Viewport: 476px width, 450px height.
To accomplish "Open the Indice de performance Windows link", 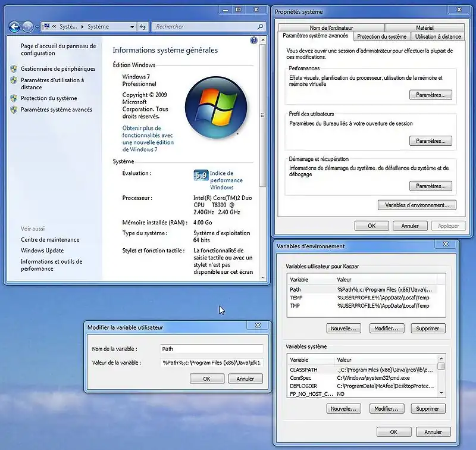I will 226,180.
